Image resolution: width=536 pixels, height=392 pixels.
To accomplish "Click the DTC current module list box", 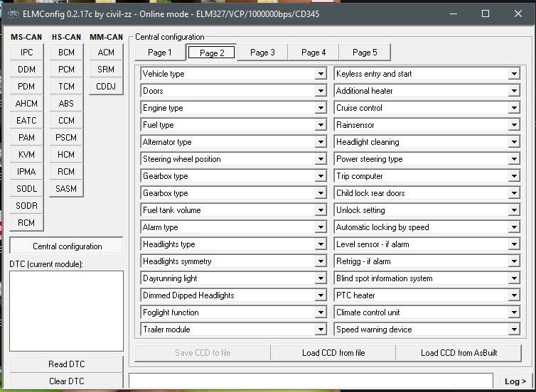I will click(x=67, y=310).
